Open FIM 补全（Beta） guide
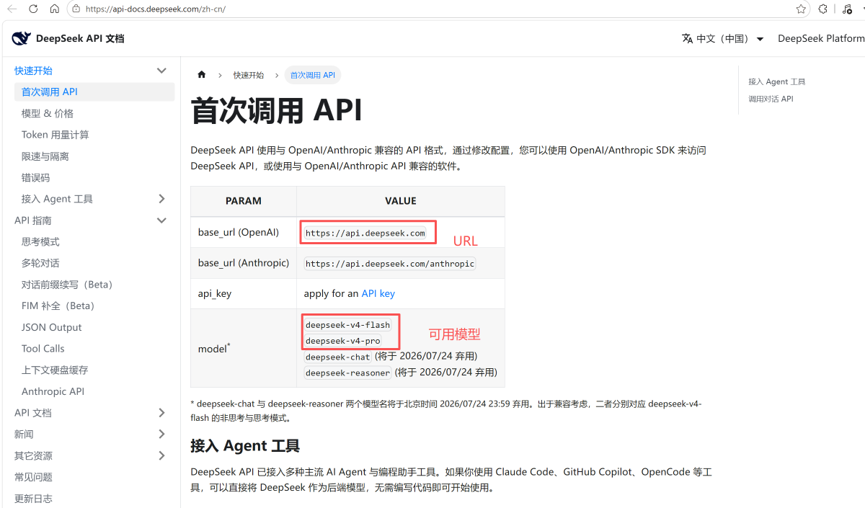The height and width of the screenshot is (508, 865). [58, 306]
